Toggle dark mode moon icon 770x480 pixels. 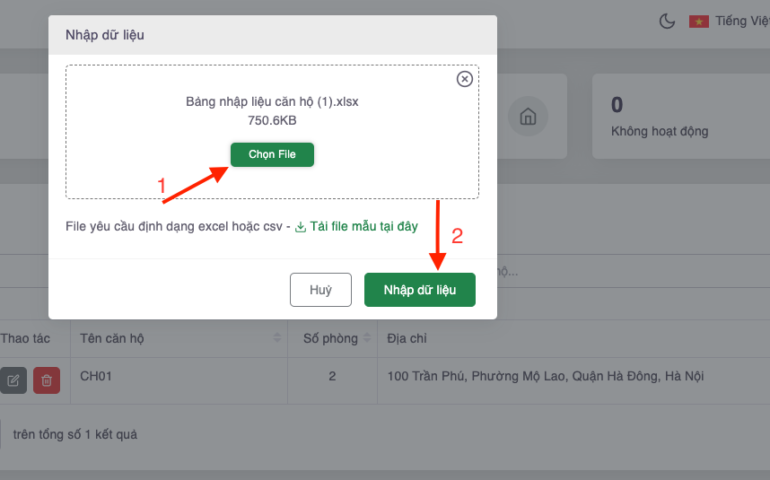(667, 21)
